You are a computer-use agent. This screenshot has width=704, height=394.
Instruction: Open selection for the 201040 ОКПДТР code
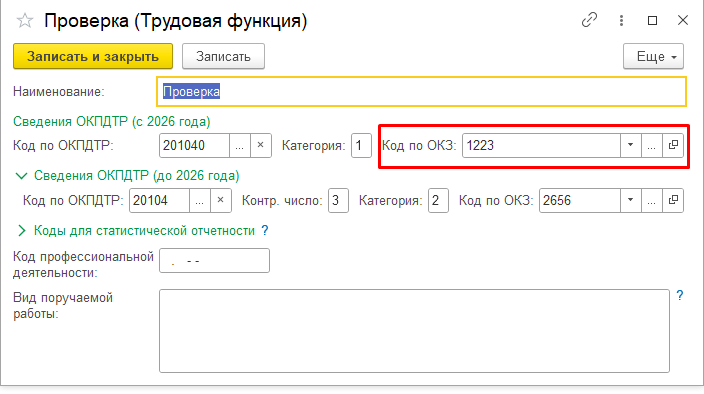[x=239, y=145]
